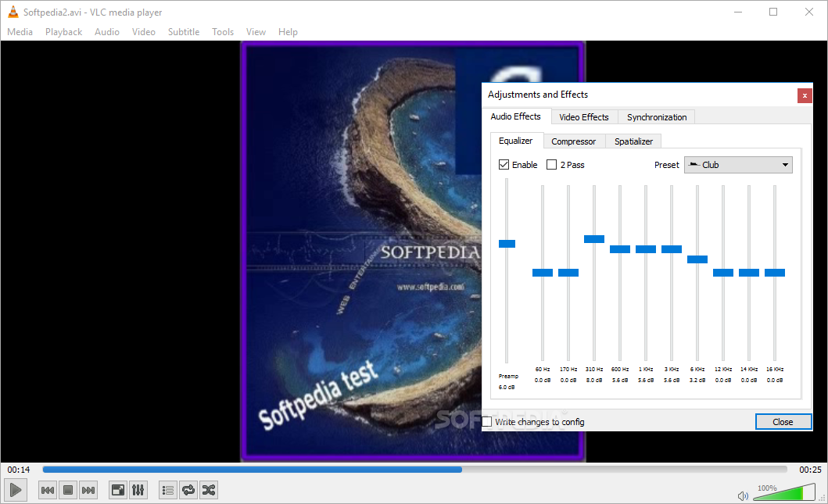Click the 310 Hz band slider handle
The height and width of the screenshot is (504, 828).
coord(594,239)
